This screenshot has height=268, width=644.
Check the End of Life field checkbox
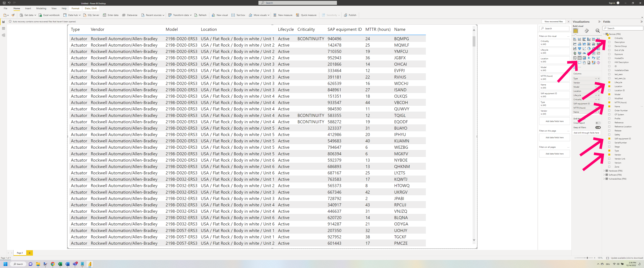(609, 50)
